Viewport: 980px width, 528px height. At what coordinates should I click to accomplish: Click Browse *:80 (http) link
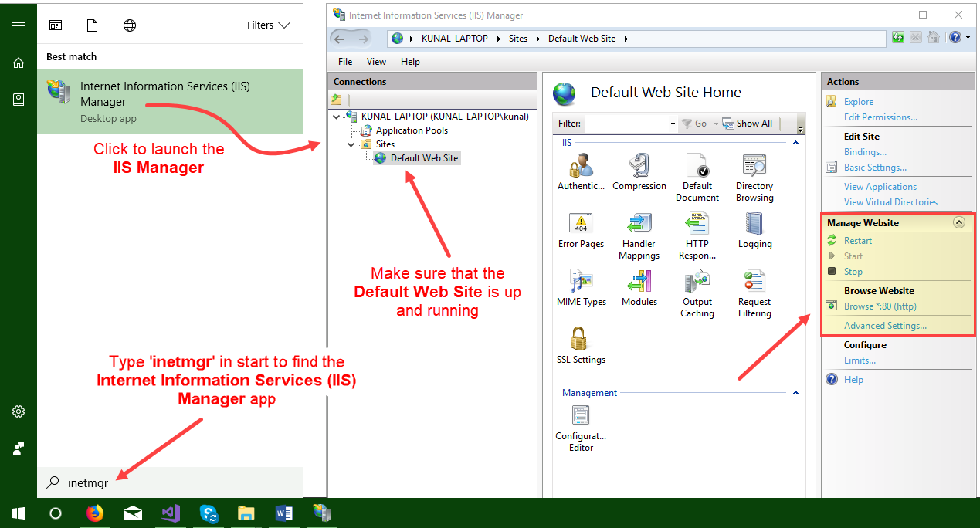[x=880, y=306]
